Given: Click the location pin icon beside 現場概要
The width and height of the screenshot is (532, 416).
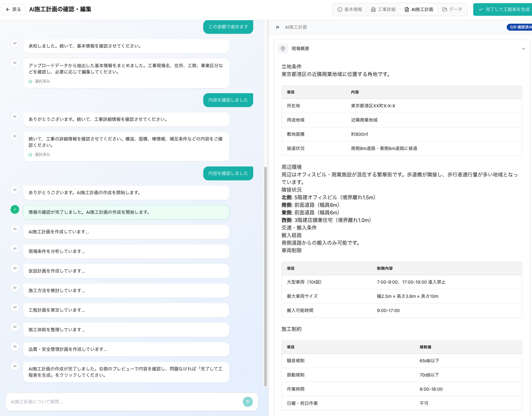Looking at the screenshot, I should pyautogui.click(x=283, y=49).
